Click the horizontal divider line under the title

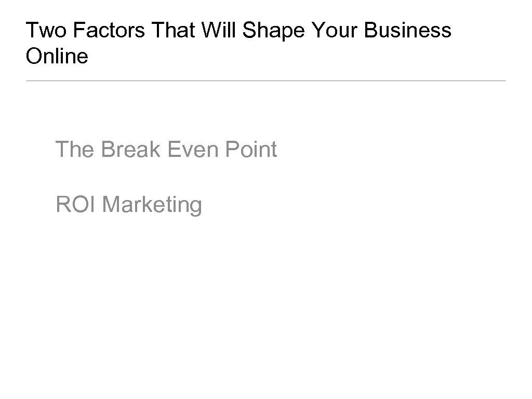click(265, 81)
